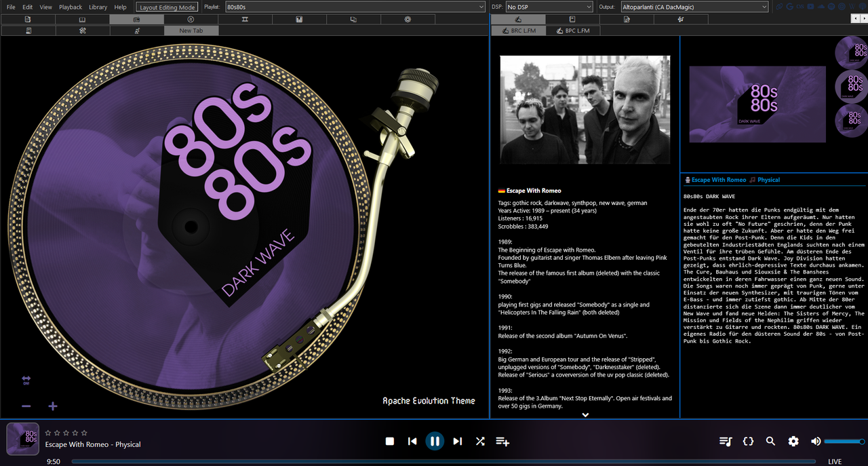Open settings via the bottom gear icon

(x=793, y=441)
